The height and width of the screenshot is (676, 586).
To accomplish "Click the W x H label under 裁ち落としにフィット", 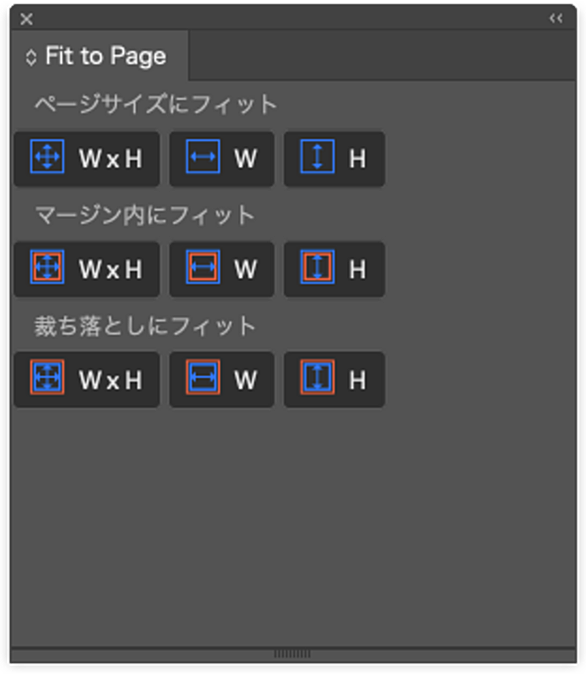I will click(110, 380).
